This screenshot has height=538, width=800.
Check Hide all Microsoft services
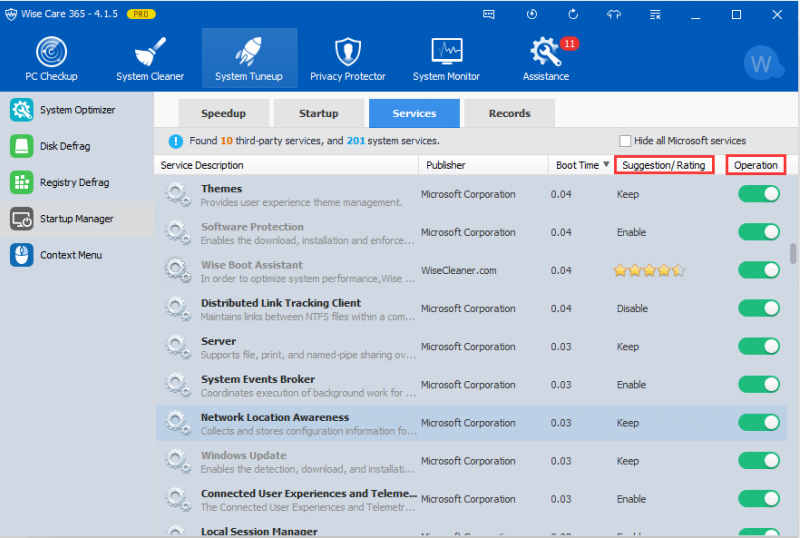624,141
